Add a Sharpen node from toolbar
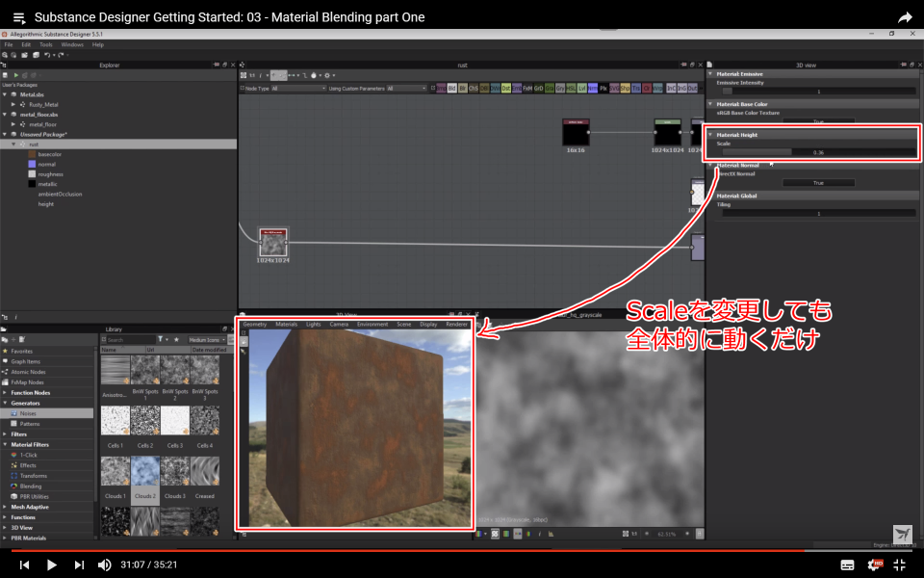924x578 pixels. pyautogui.click(x=625, y=89)
